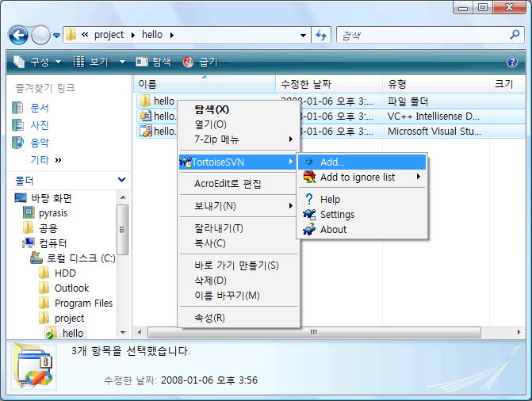This screenshot has height=401, width=532.
Task: Sort by the 수정한 날짜 column header
Action: (x=305, y=84)
